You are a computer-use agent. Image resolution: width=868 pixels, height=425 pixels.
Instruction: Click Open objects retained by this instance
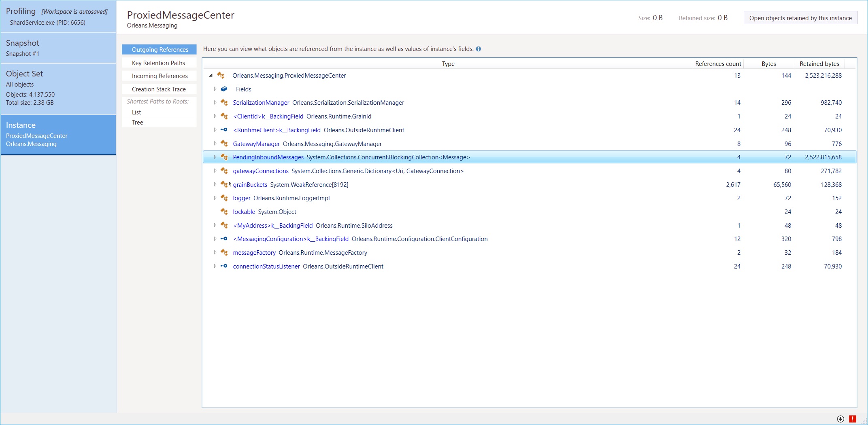point(800,18)
